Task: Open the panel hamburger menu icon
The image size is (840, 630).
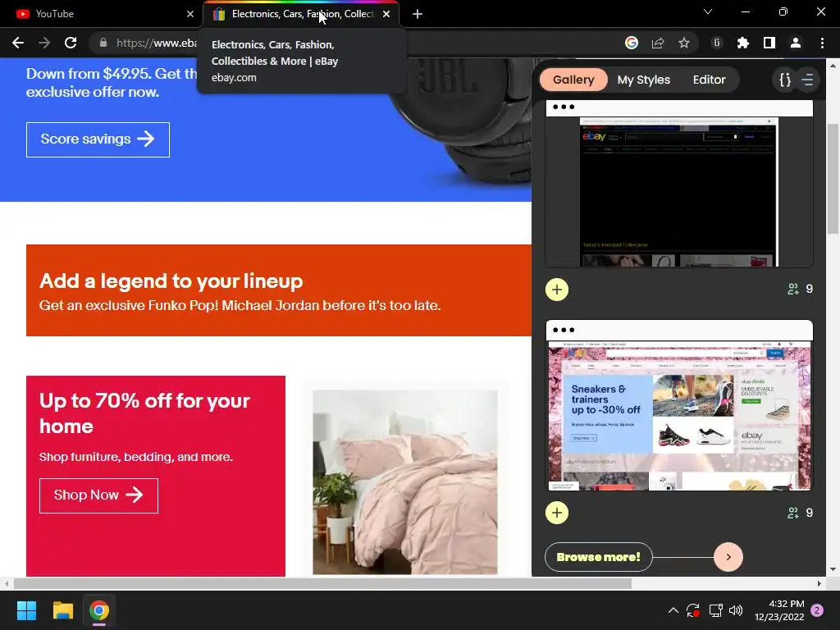Action: point(808,80)
